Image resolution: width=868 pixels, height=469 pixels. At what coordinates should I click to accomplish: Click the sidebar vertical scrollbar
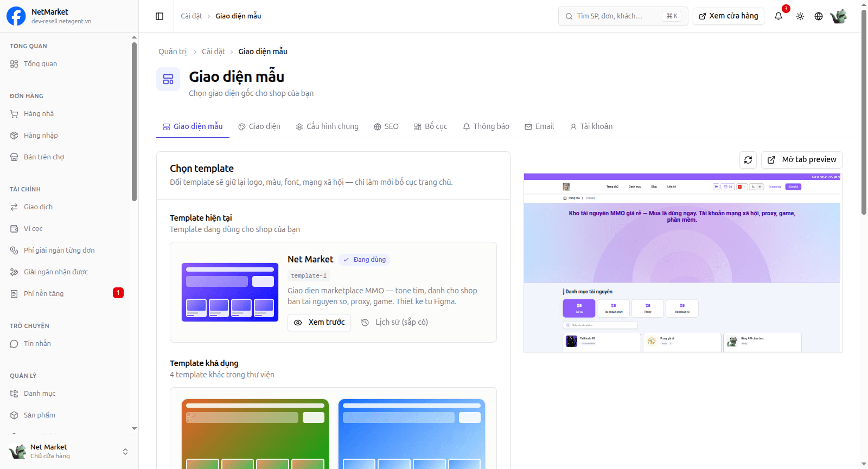[134, 122]
